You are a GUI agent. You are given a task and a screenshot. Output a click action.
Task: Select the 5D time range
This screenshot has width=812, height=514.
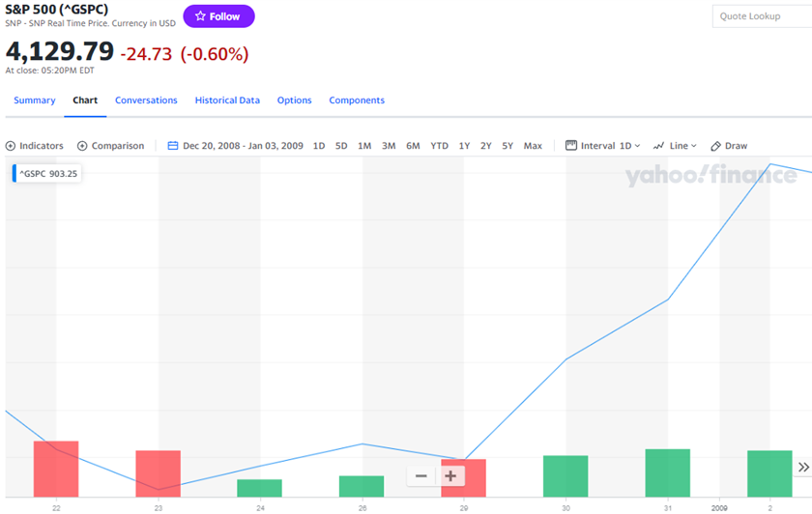[x=341, y=146]
